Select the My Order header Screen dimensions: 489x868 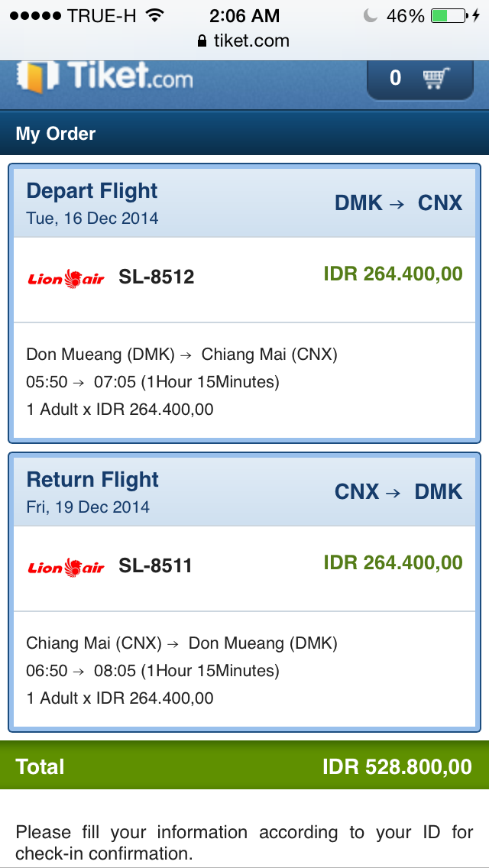tap(56, 134)
